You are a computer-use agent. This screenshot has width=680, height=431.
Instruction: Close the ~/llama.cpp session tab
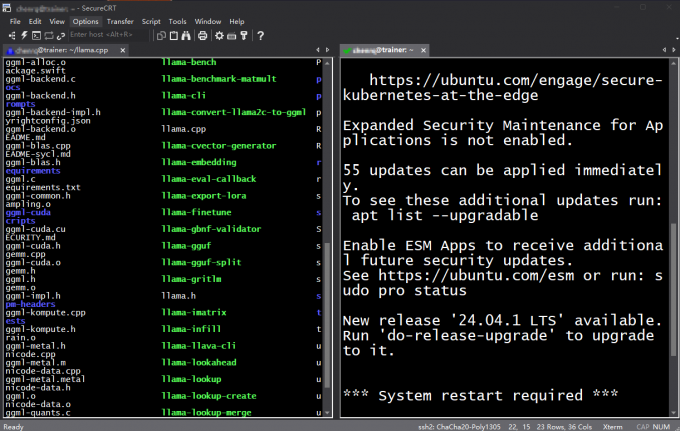[123, 50]
